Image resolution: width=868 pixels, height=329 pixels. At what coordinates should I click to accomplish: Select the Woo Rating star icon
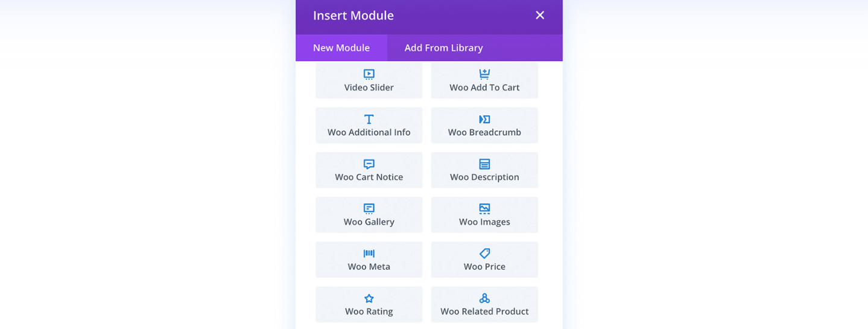pyautogui.click(x=369, y=298)
